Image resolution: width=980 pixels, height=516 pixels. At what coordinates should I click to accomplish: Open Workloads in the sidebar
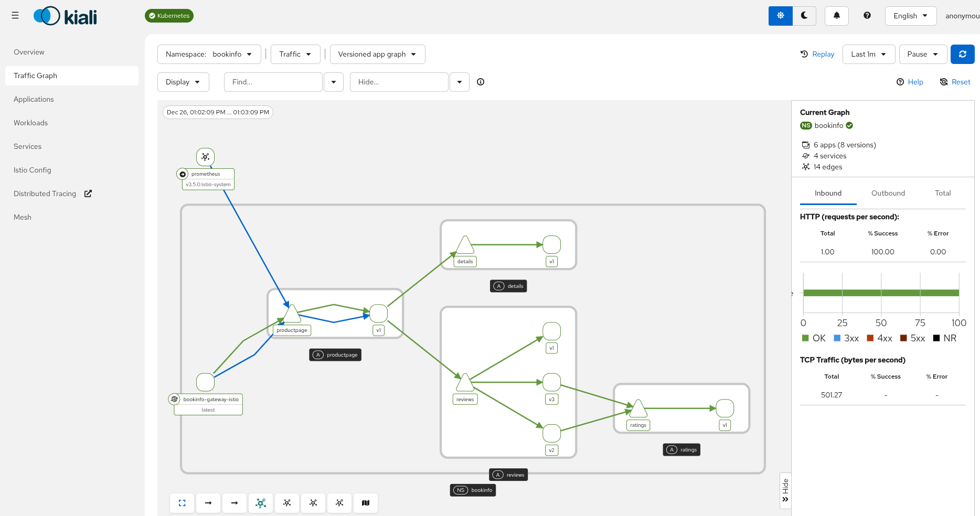30,123
